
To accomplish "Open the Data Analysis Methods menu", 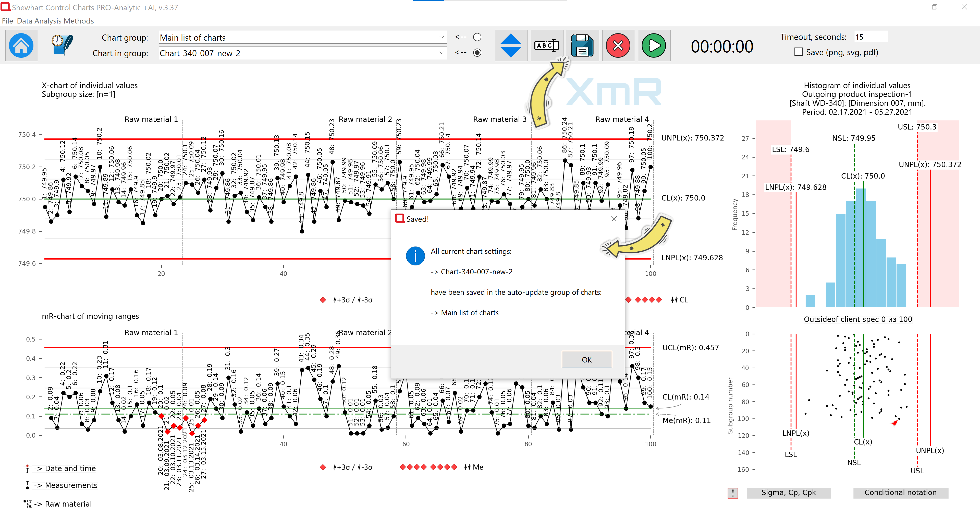I will coord(55,21).
